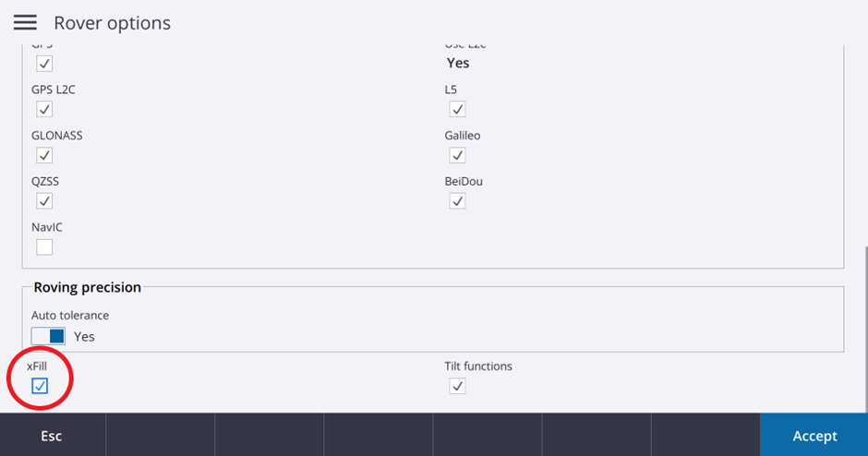Click the Accept button

814,436
